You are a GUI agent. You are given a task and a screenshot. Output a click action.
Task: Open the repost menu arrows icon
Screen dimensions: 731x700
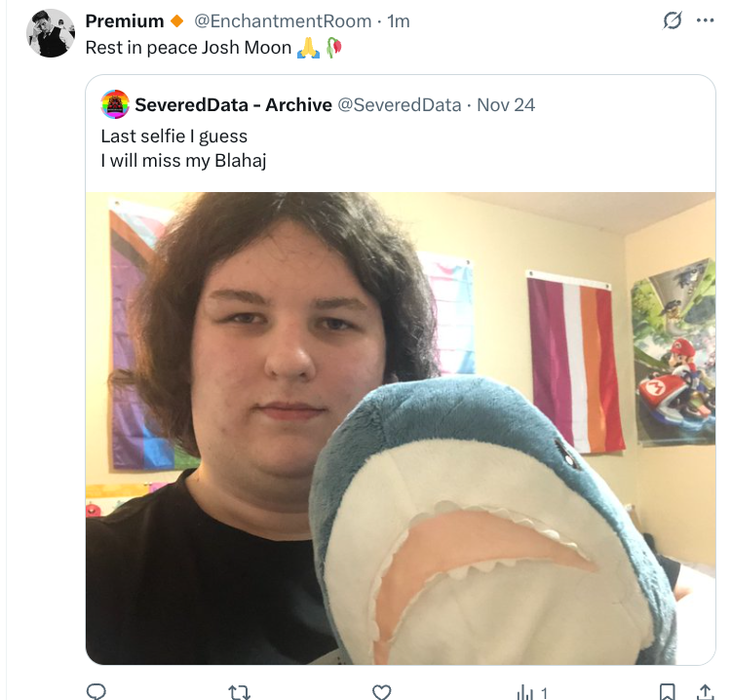[x=239, y=691]
